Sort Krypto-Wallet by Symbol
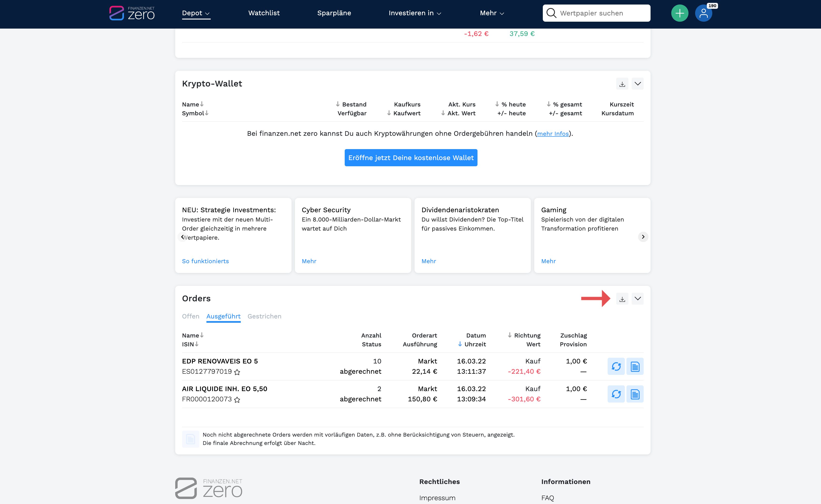The width and height of the screenshot is (821, 504). [195, 113]
